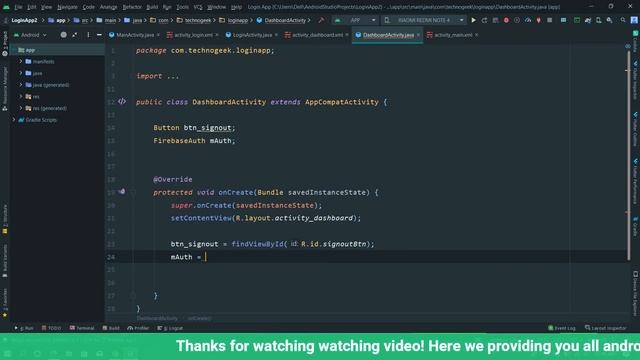Expand the res folder
This screenshot has height=360, width=640.
[21, 96]
